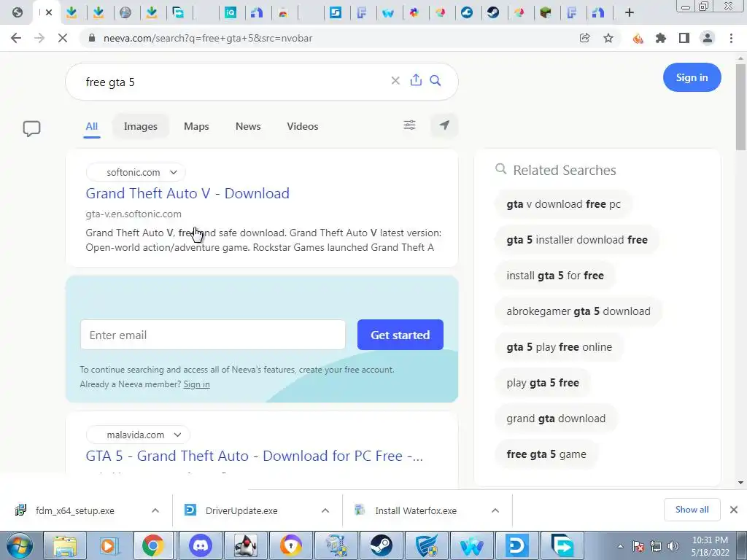This screenshot has height=560, width=747.
Task: Search related: install gta 5 for free
Action: 555,275
